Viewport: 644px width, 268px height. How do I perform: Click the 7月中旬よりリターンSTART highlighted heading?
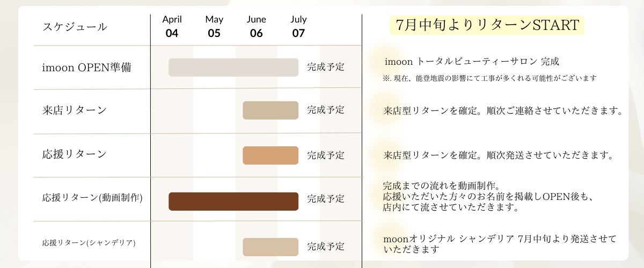487,25
